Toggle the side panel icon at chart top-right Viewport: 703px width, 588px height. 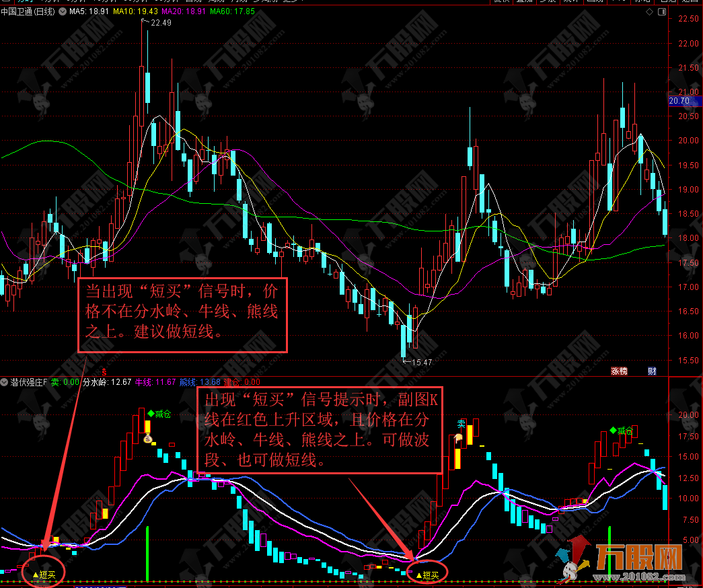coord(662,11)
